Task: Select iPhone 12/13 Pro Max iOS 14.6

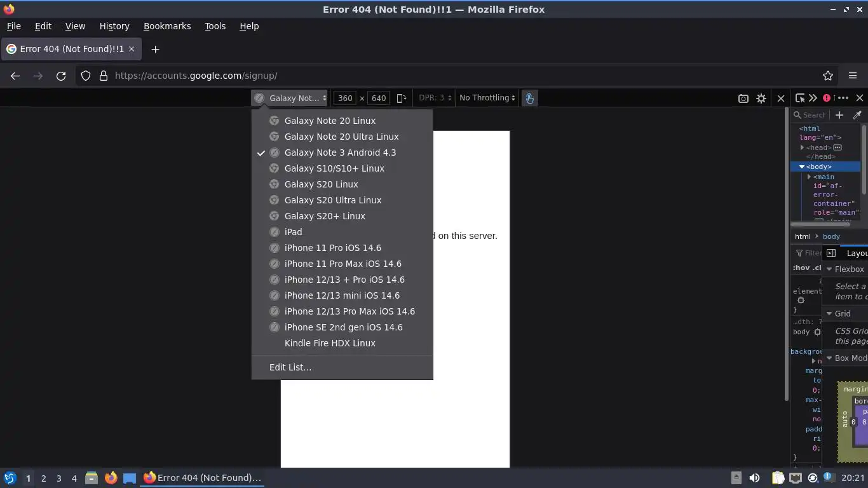Action: pos(342,311)
